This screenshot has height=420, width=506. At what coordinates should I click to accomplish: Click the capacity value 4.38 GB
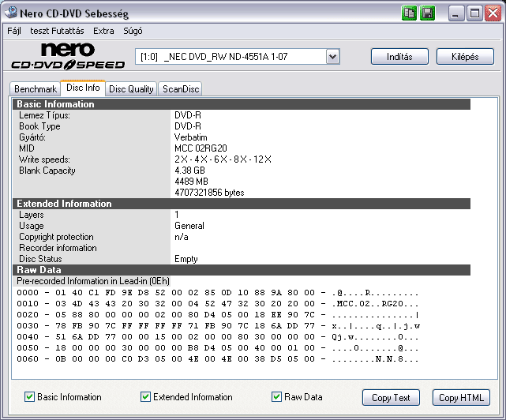pos(189,171)
